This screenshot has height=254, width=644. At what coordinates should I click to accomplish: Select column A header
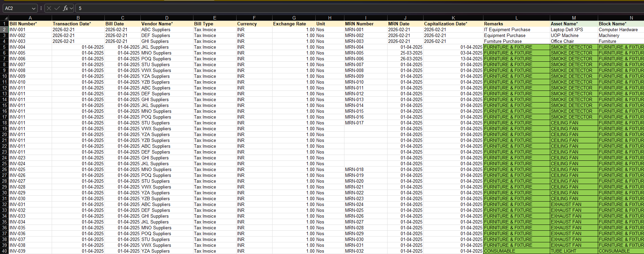pos(30,18)
